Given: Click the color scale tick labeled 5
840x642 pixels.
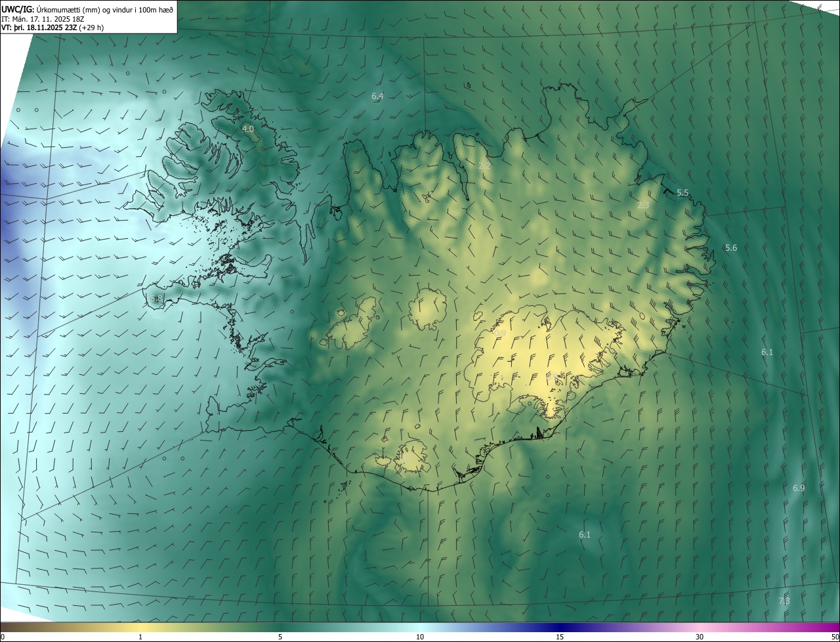Looking at the screenshot, I should click(280, 637).
